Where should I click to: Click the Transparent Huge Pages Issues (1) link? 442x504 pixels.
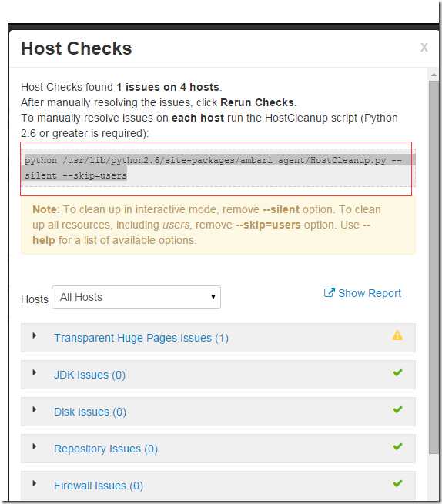(141, 338)
